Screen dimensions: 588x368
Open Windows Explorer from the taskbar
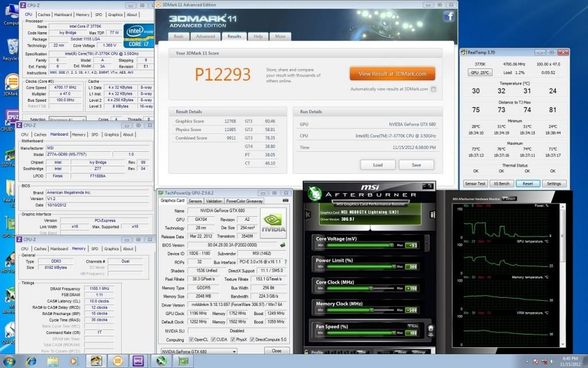click(53, 361)
